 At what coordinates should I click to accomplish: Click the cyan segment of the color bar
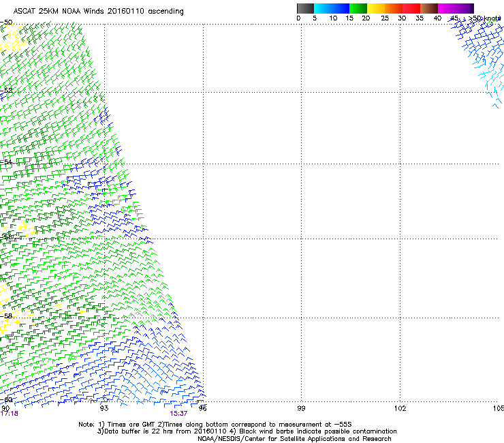click(323, 8)
